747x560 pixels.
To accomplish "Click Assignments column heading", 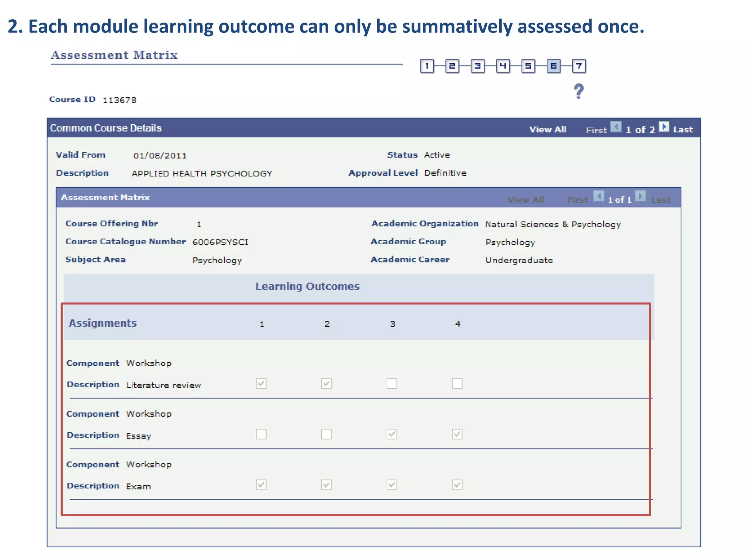I will [102, 323].
